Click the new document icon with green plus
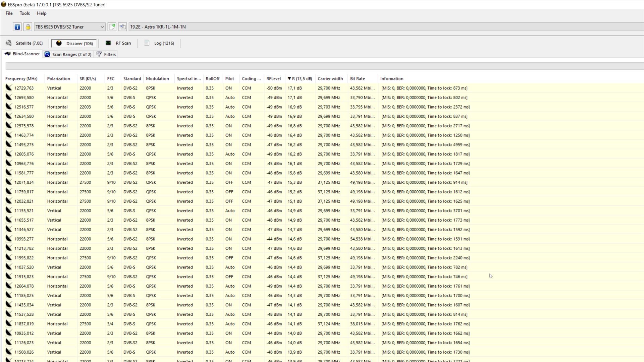 112,27
